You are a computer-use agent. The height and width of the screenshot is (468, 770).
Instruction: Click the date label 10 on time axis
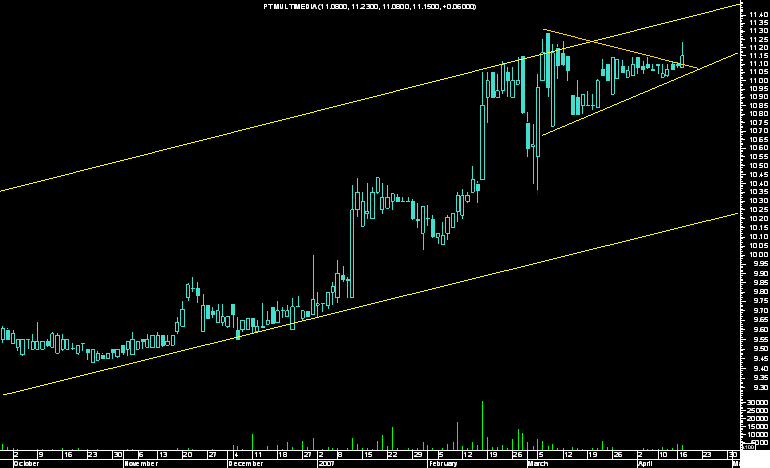coord(663,455)
